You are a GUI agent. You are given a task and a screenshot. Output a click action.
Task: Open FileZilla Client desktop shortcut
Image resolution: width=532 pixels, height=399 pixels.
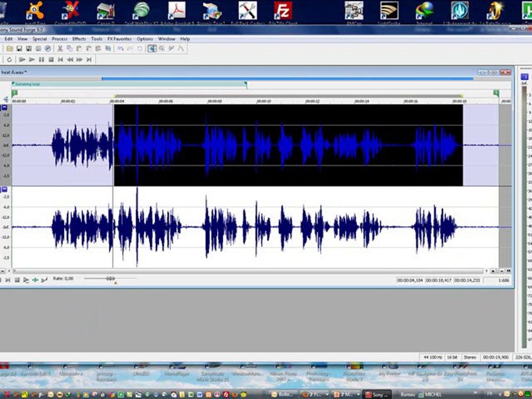tap(283, 13)
